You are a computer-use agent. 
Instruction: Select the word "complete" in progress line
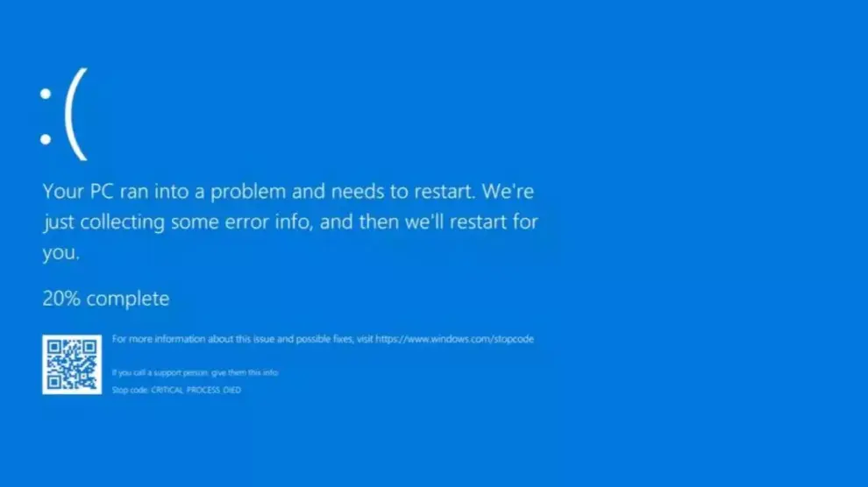128,299
